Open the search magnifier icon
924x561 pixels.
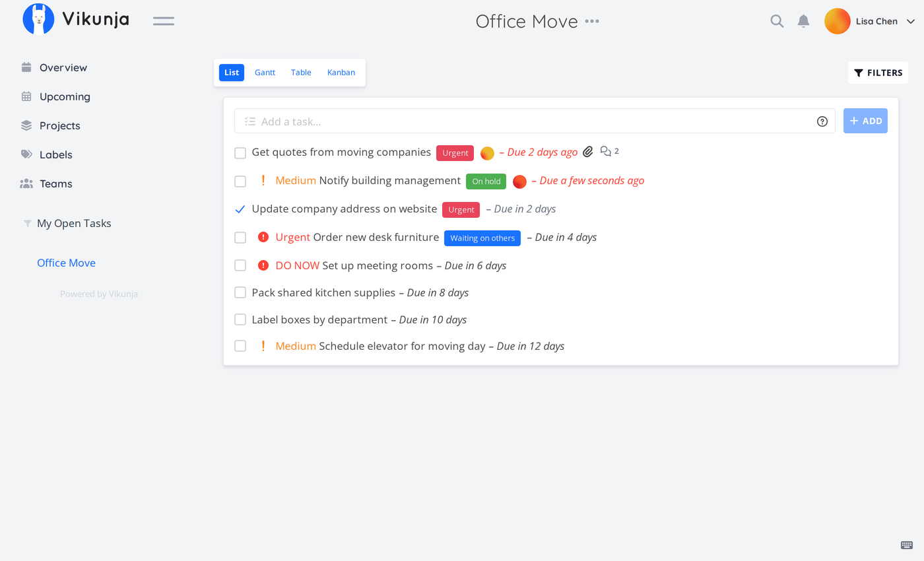tap(777, 21)
